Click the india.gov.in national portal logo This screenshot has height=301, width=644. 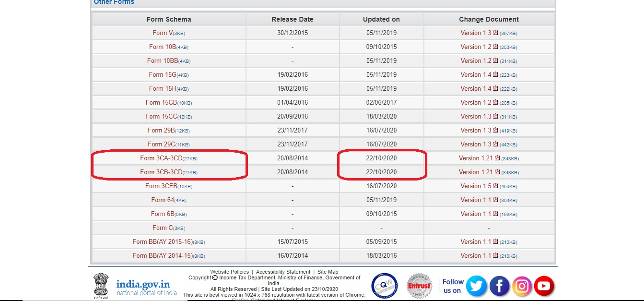146,286
